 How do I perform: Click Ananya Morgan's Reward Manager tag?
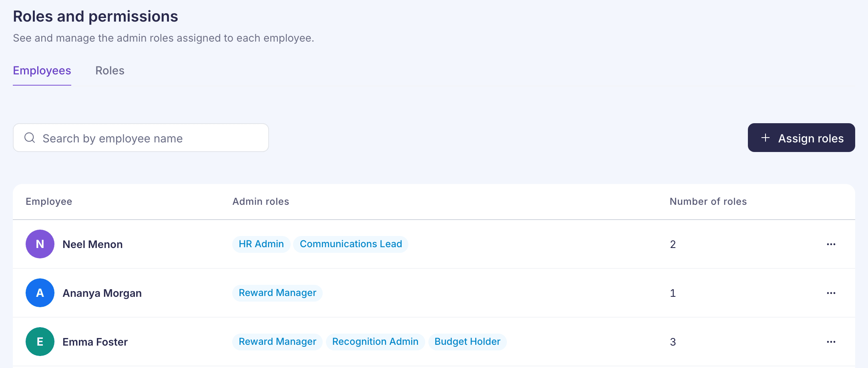click(277, 293)
